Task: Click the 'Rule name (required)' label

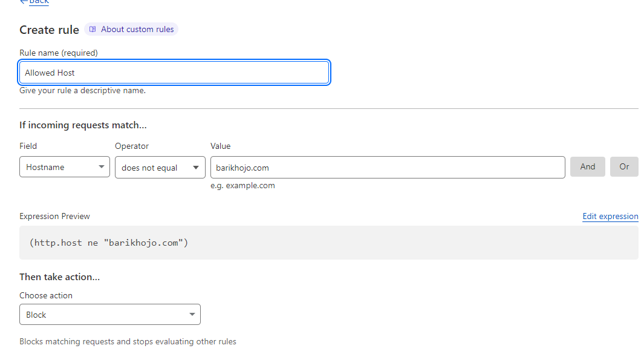Action: pyautogui.click(x=59, y=53)
